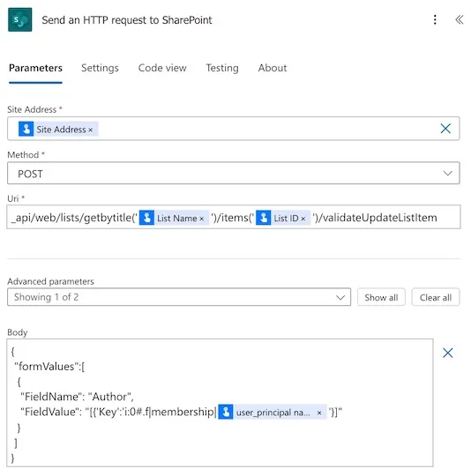Screen dimensions: 471x476
Task: Click the "FieldValue" text in Body
Action: [x=50, y=412]
